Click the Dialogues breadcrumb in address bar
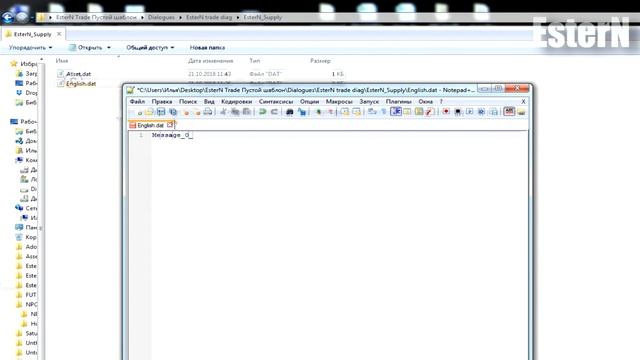 tap(161, 18)
